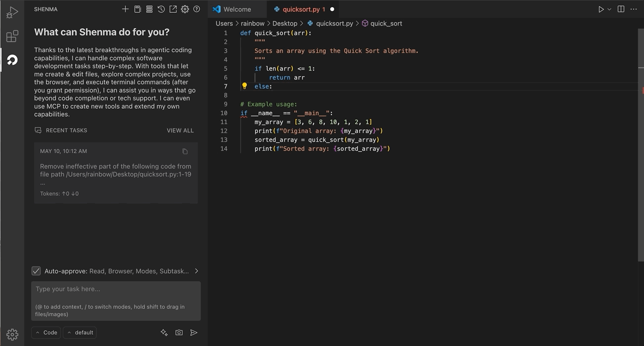Screen dimensions: 644x346
Task: Open the MAY 10 recent task card
Action: click(116, 173)
